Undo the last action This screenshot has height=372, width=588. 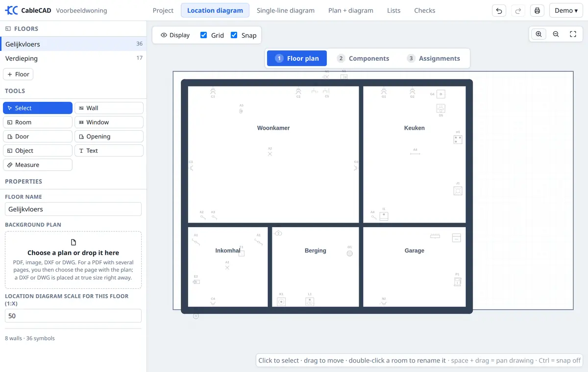(499, 11)
